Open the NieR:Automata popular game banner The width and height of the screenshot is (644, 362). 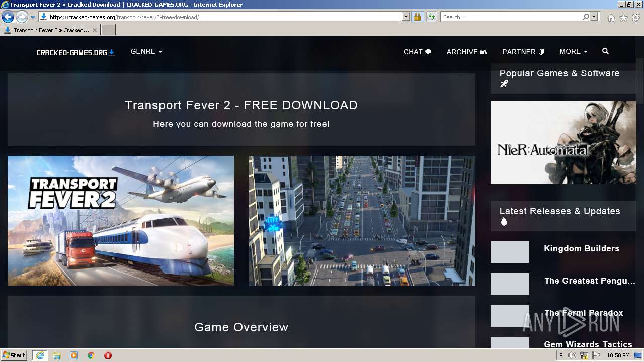pyautogui.click(x=563, y=142)
